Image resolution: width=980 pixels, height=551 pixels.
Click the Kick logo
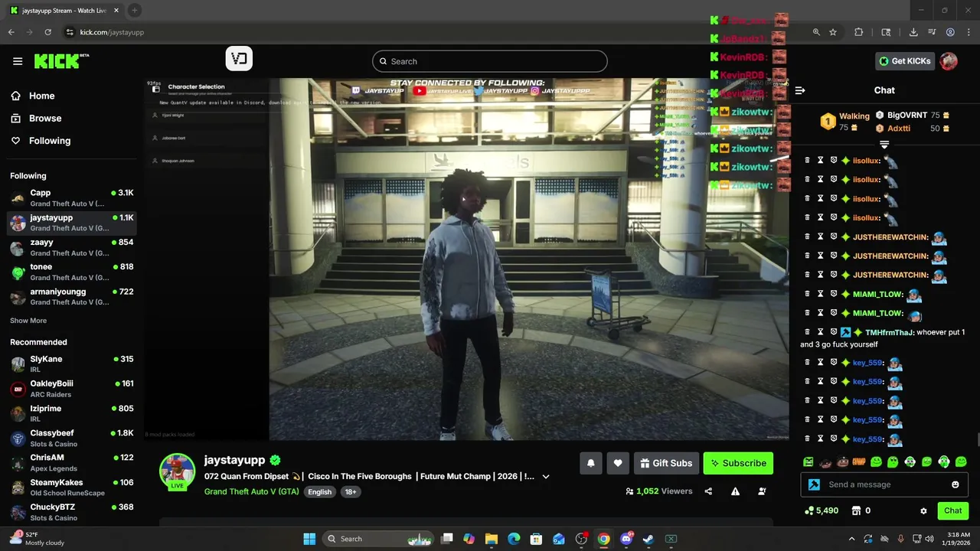click(x=61, y=61)
